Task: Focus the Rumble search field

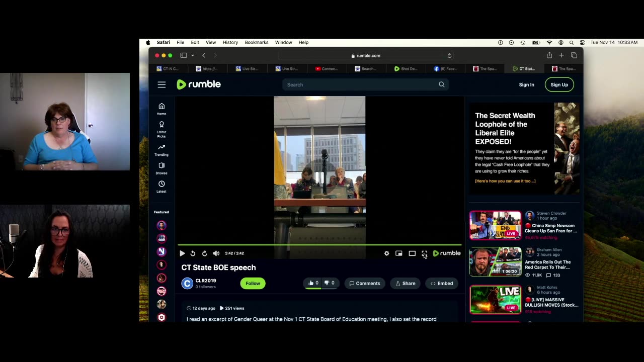Action: click(366, 84)
